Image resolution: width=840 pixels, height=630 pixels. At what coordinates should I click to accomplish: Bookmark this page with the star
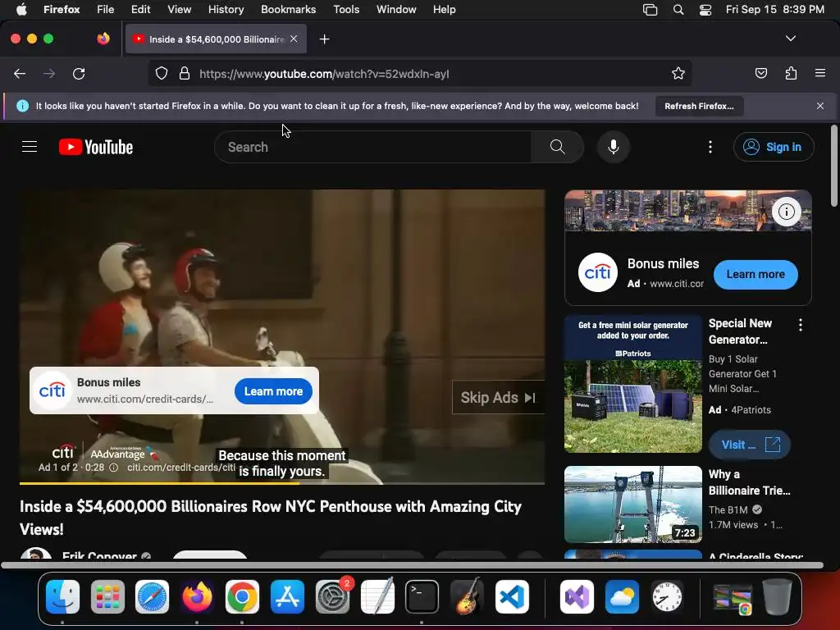click(x=678, y=74)
